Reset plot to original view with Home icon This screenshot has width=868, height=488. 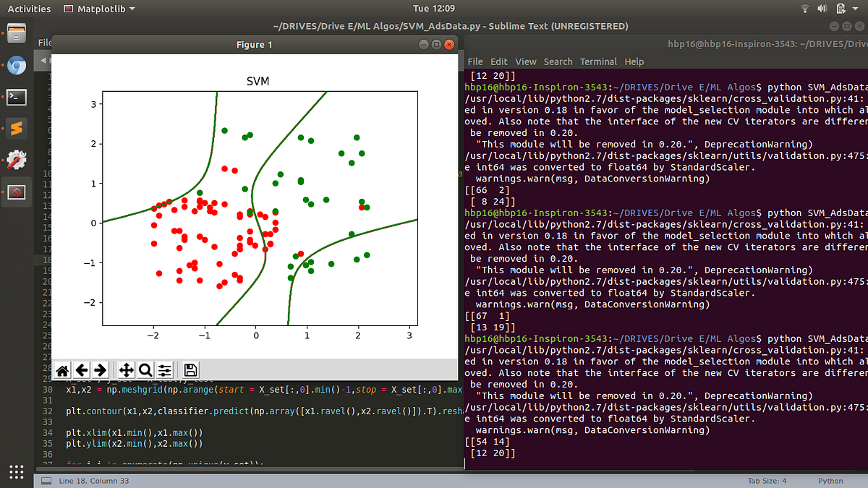click(x=62, y=370)
